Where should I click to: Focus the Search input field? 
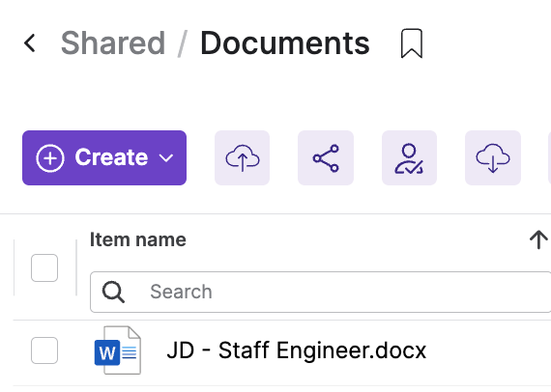click(321, 292)
